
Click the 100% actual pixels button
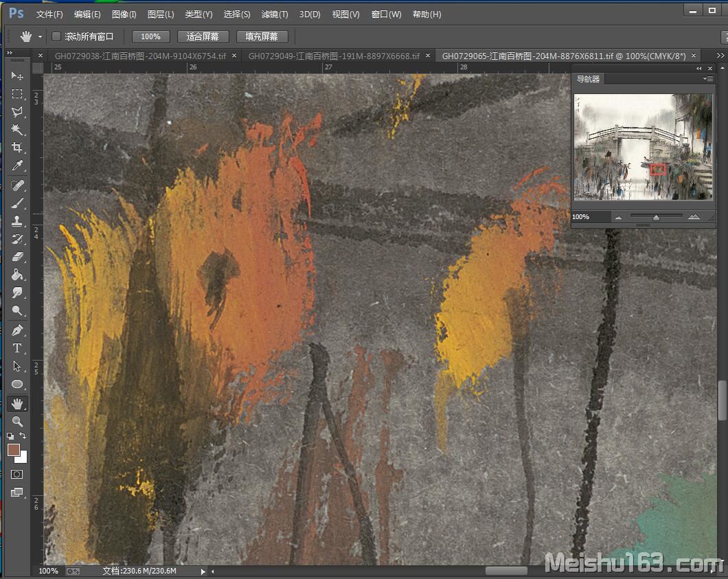coord(151,36)
